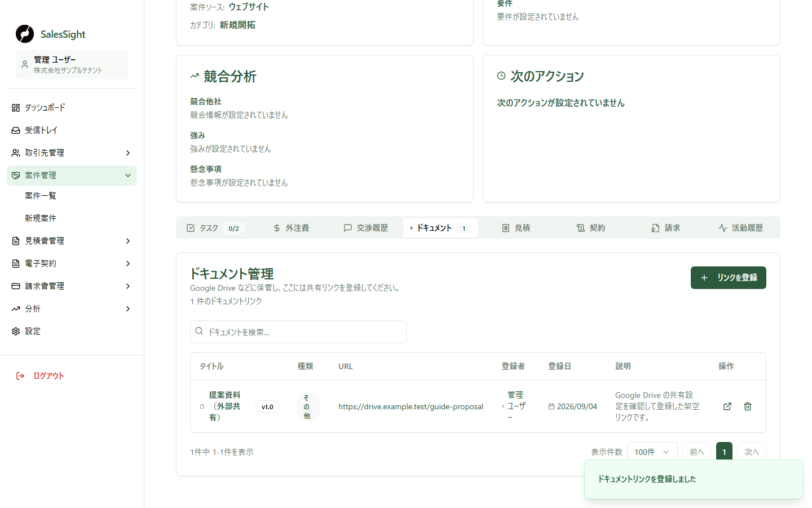Click the 交渉履歴 chat bubble icon

(x=348, y=228)
